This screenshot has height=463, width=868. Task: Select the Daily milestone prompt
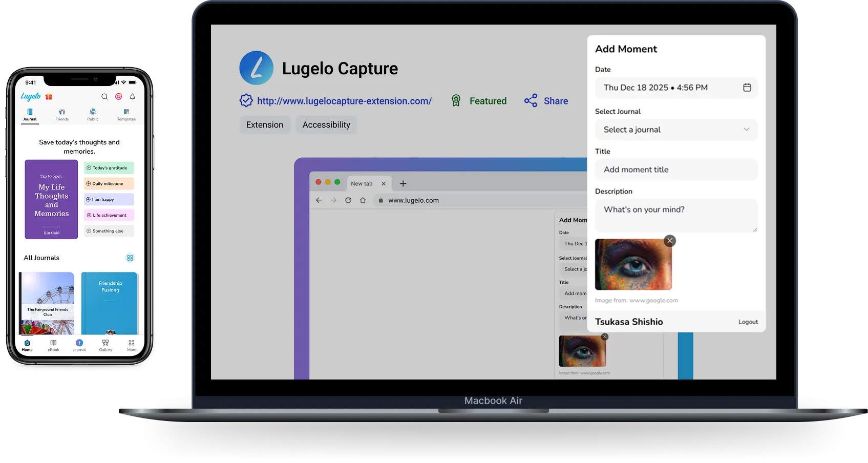(x=109, y=184)
